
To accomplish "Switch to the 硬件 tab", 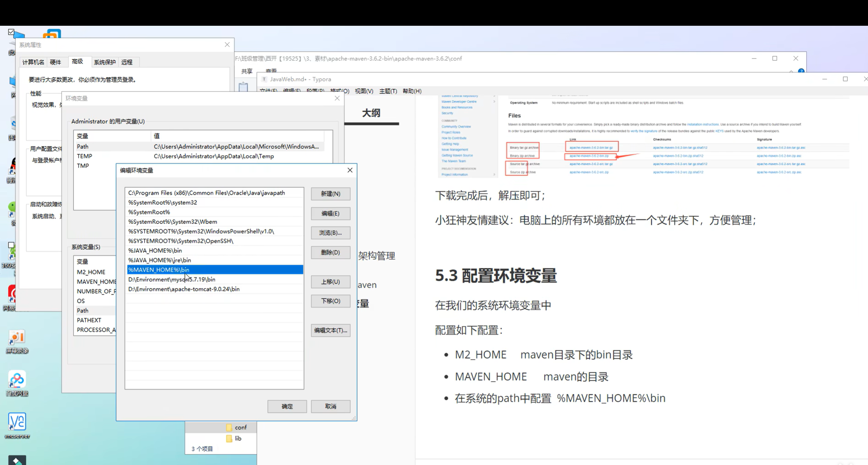I will coord(55,62).
